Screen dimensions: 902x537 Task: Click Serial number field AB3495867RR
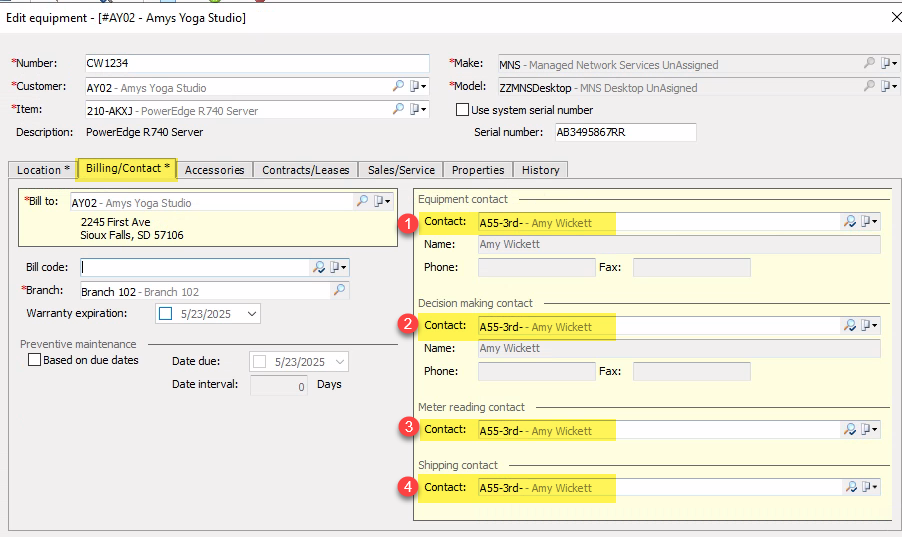click(x=625, y=132)
